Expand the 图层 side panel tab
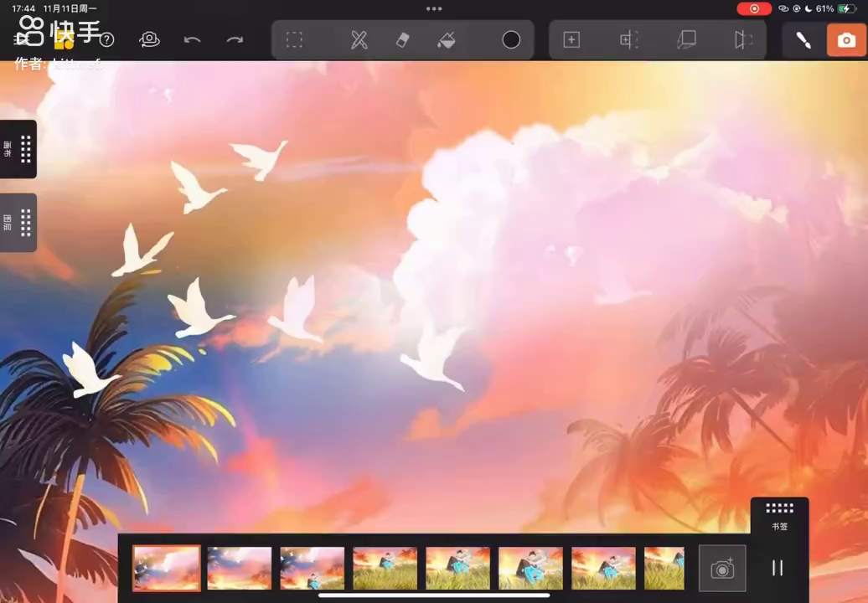The width and height of the screenshot is (868, 603). (18, 223)
